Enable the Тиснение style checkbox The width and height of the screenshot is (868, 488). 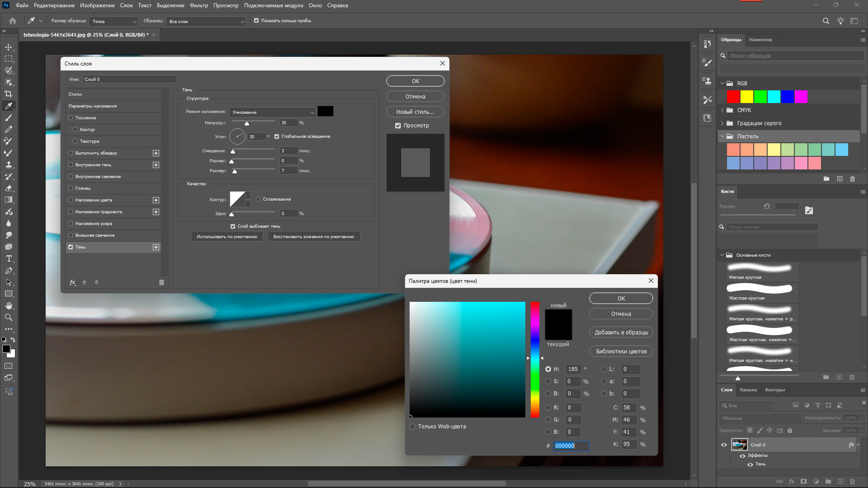pos(71,118)
